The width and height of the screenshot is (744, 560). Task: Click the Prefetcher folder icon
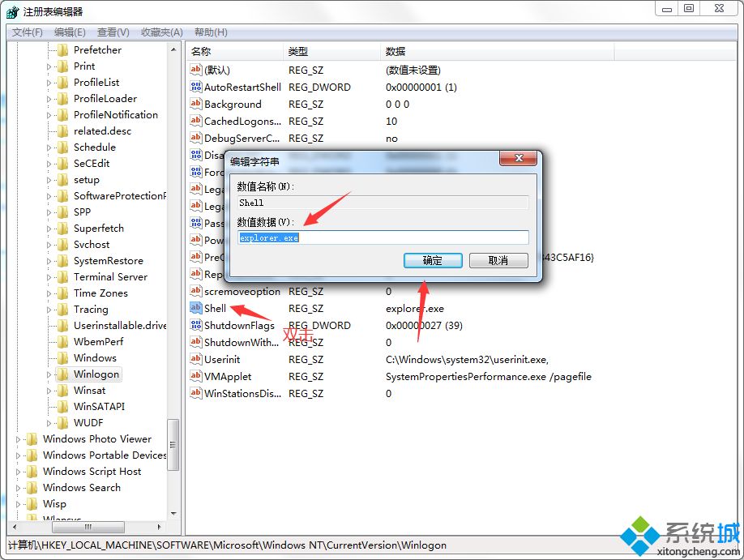pyautogui.click(x=62, y=49)
